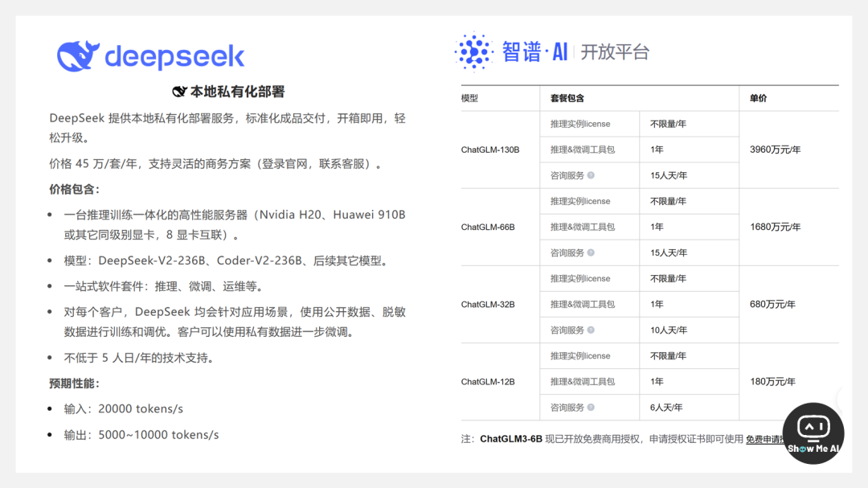Click the 输入：20000 tokens/s line
The image size is (868, 488).
124,408
